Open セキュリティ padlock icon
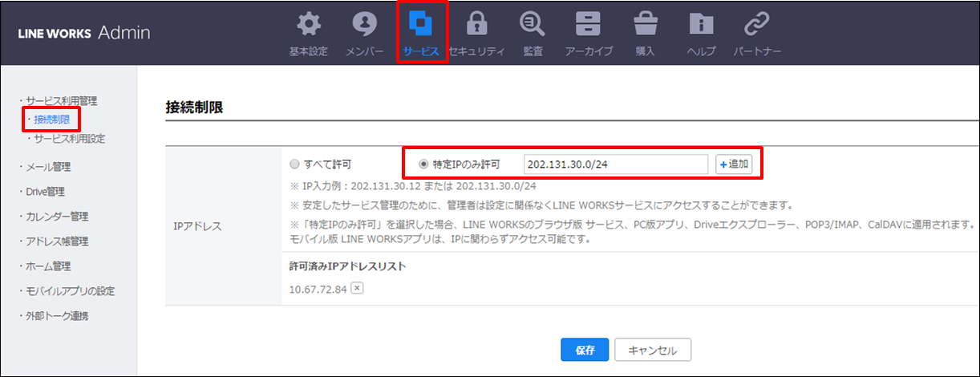 pos(476,26)
